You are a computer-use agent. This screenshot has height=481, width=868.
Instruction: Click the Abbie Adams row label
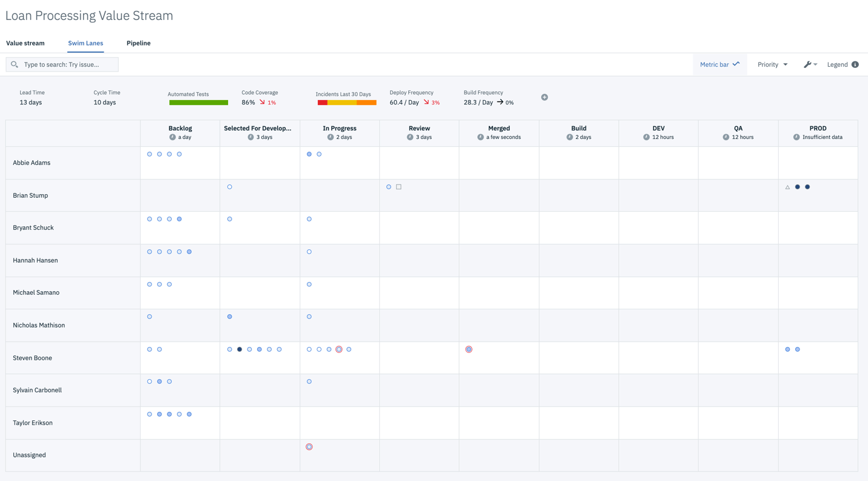32,163
